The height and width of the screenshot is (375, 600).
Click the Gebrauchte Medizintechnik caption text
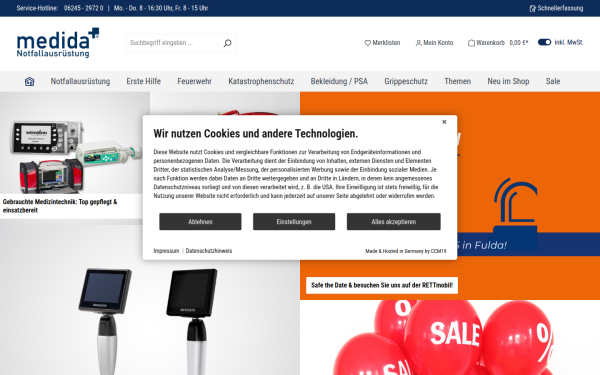click(x=60, y=206)
